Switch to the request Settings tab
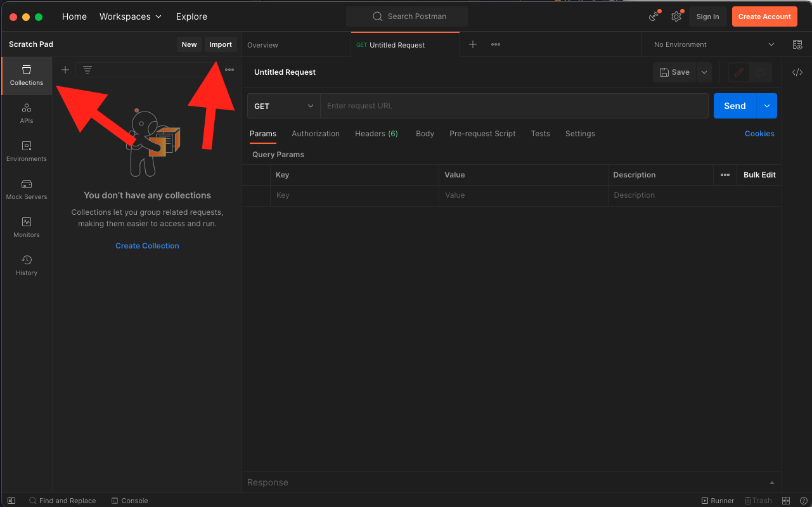The image size is (812, 507). 580,134
